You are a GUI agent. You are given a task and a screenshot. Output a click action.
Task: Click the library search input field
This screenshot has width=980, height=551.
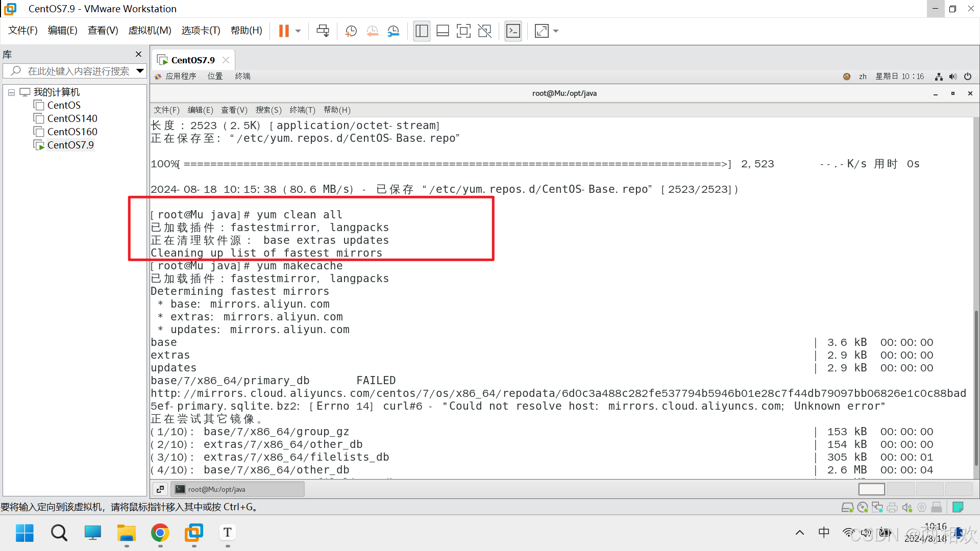pos(78,71)
